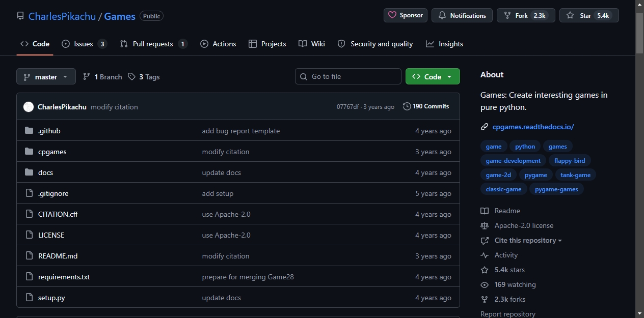Open the Security and quality tab
The height and width of the screenshot is (318, 644).
[x=375, y=44]
